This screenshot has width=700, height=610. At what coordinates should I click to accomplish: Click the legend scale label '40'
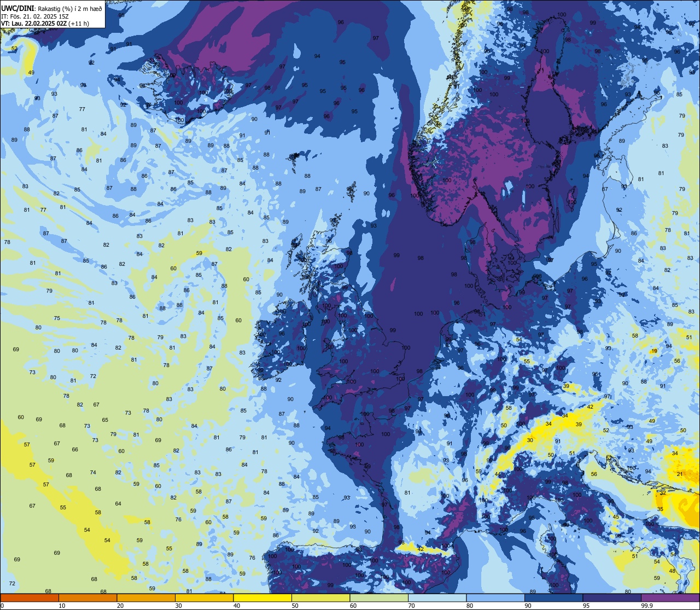[237, 606]
